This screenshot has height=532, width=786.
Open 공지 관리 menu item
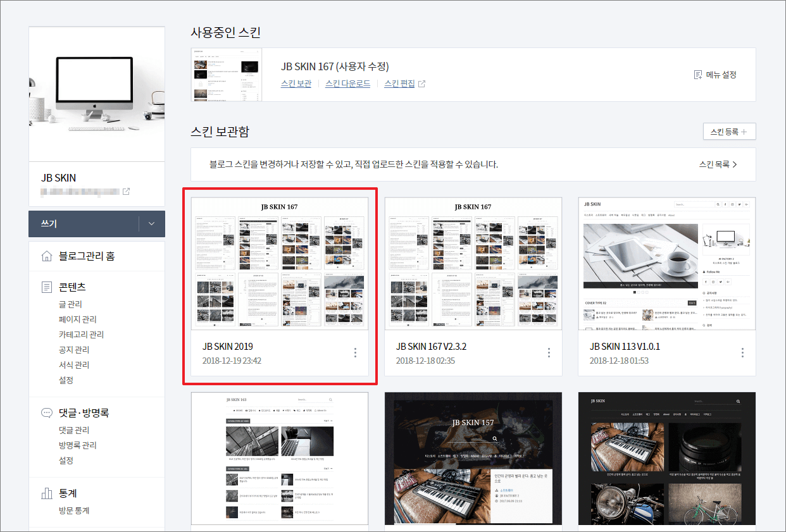coord(73,350)
